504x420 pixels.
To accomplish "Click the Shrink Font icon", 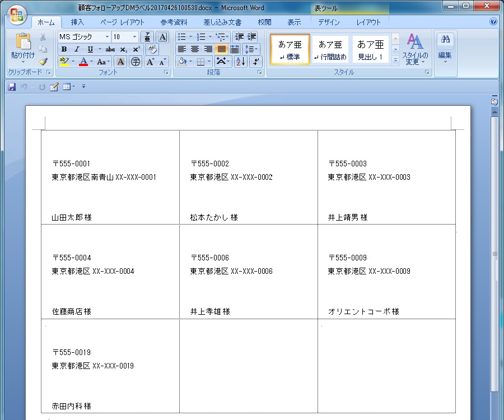I will [x=162, y=62].
